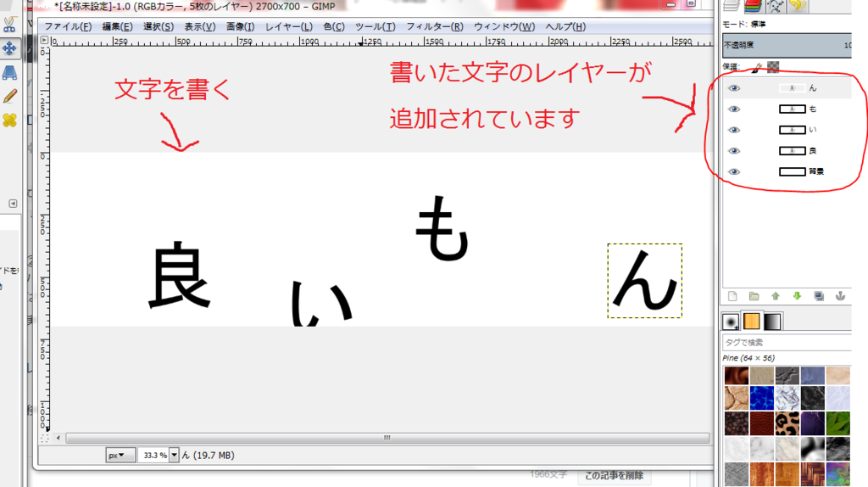Adjust the layer opacity slider
868x487 pixels.
(x=787, y=45)
